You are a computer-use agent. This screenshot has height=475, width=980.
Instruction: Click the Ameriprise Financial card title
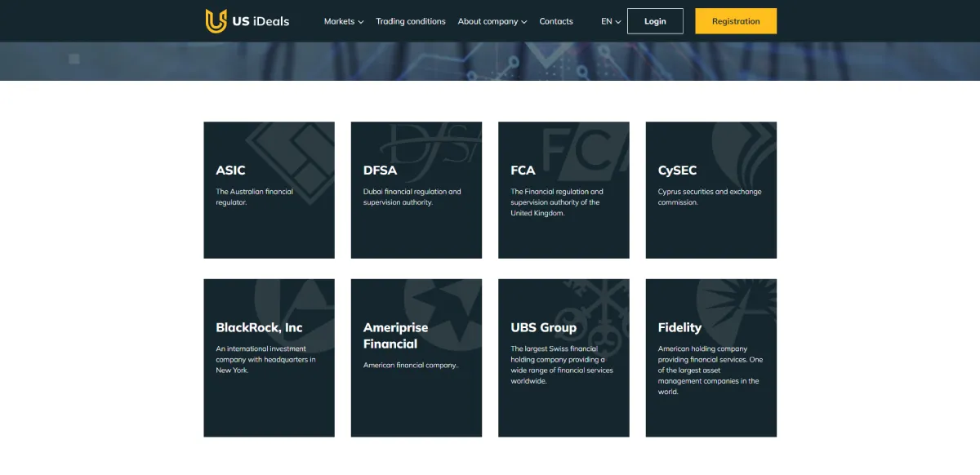(x=395, y=335)
